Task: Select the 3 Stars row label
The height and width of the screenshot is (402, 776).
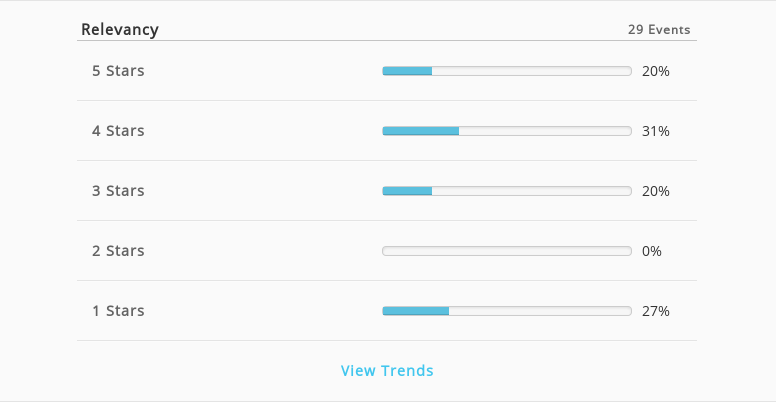Action: (x=118, y=191)
